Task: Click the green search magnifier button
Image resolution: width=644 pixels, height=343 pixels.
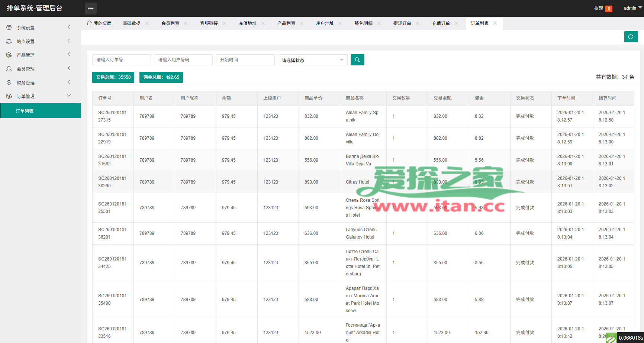Action: coord(357,60)
